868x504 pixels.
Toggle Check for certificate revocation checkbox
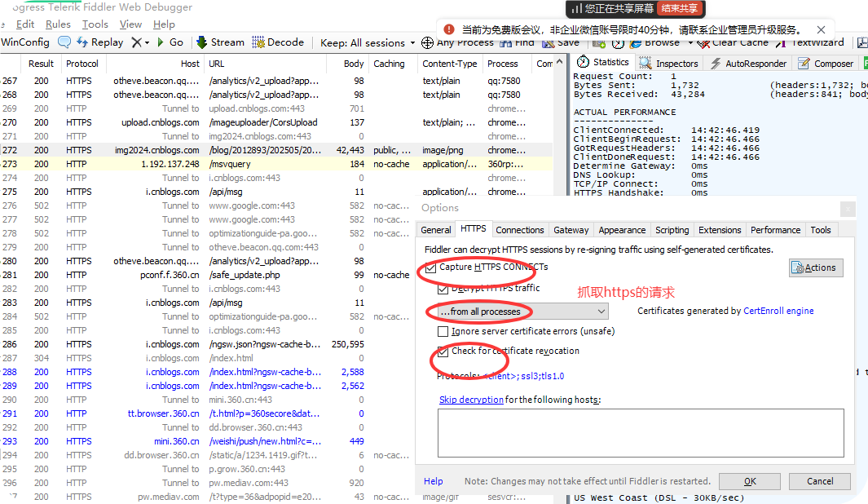[x=443, y=351]
